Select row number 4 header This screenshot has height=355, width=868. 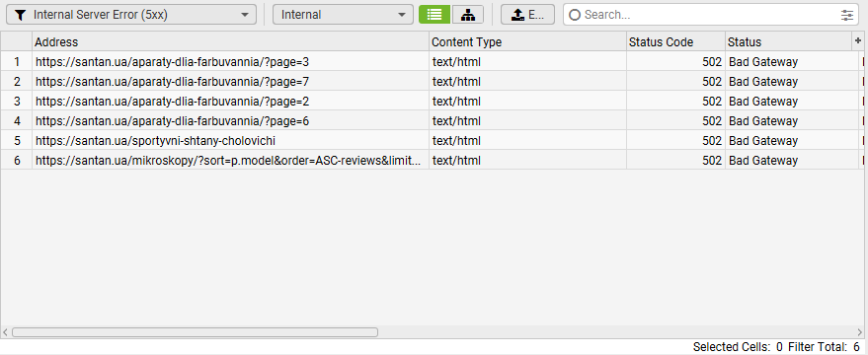17,121
